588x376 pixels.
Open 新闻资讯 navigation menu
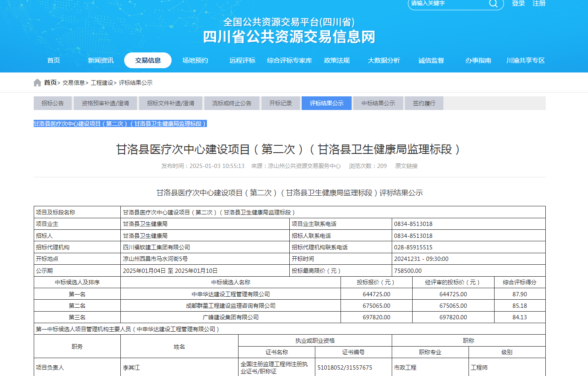click(x=101, y=61)
